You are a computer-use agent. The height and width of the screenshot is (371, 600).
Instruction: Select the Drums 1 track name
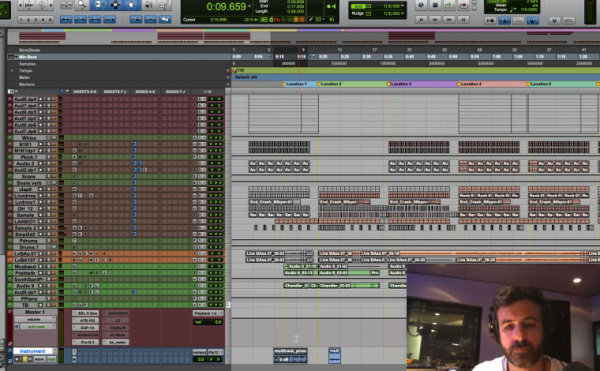[x=29, y=247]
